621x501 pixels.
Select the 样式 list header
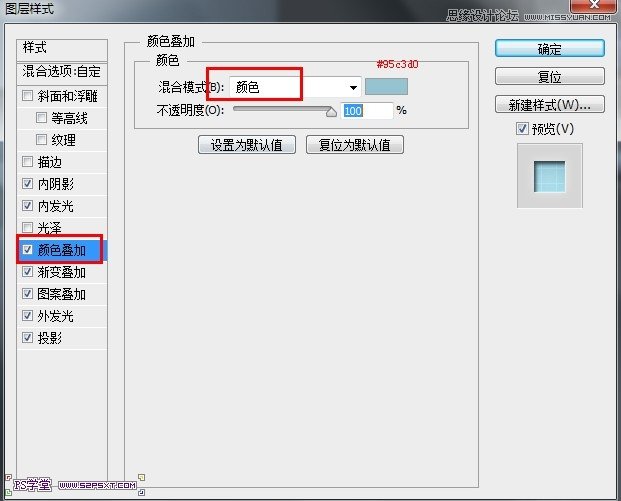tap(62, 48)
